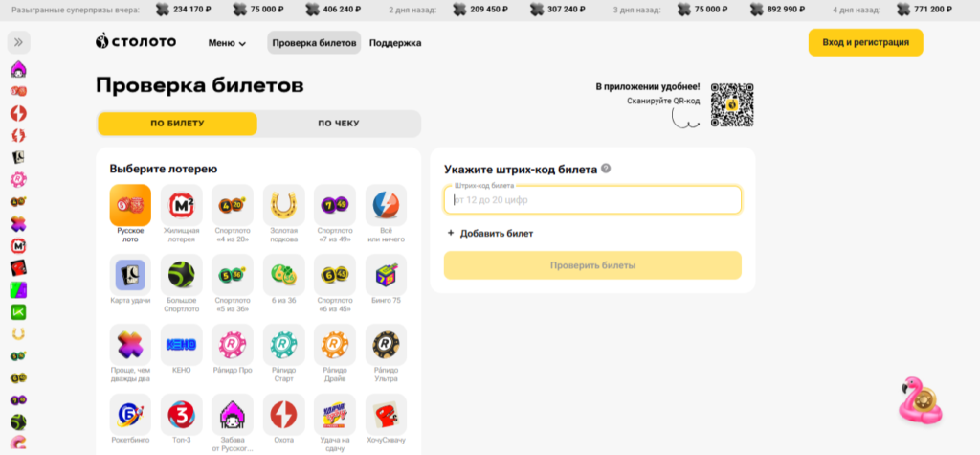Click the green K icon in sidebar
This screenshot has width=980, height=455.
tap(19, 312)
